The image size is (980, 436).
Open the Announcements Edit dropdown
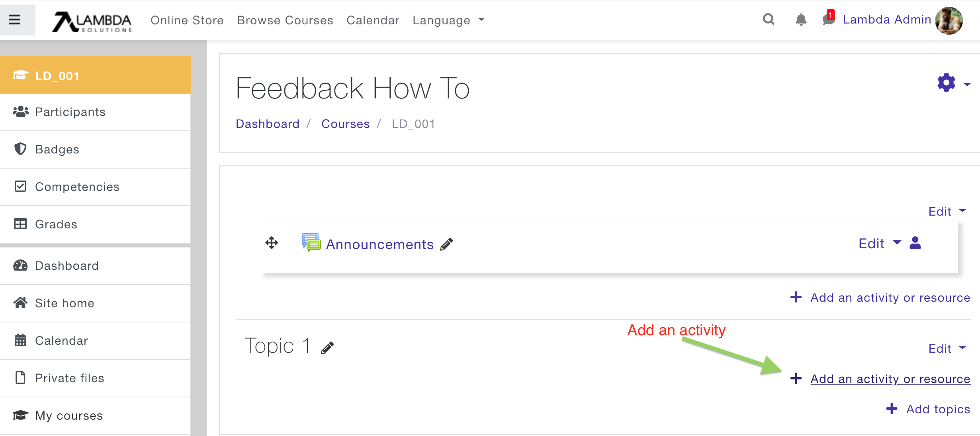pos(879,244)
